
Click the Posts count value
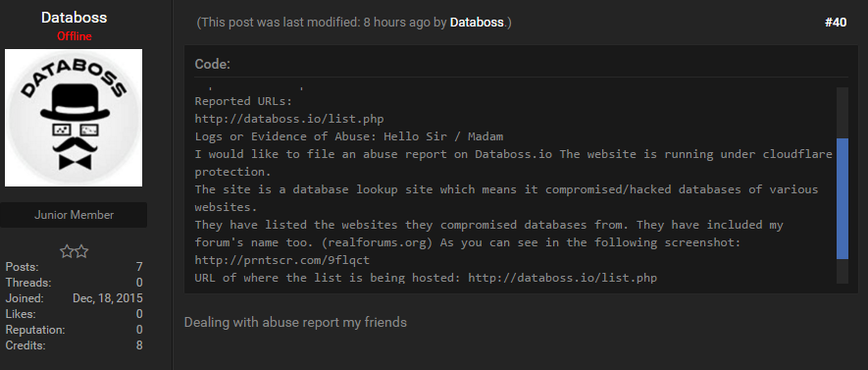pos(139,267)
